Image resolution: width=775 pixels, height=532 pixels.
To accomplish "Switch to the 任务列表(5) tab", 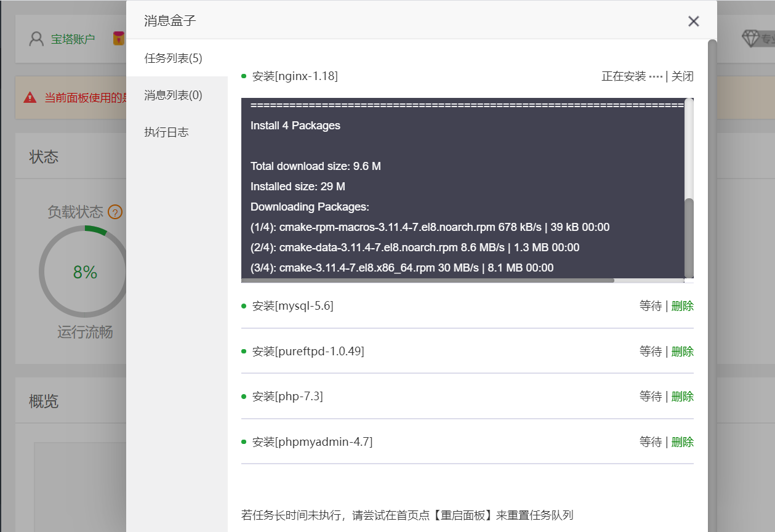I will tap(174, 58).
